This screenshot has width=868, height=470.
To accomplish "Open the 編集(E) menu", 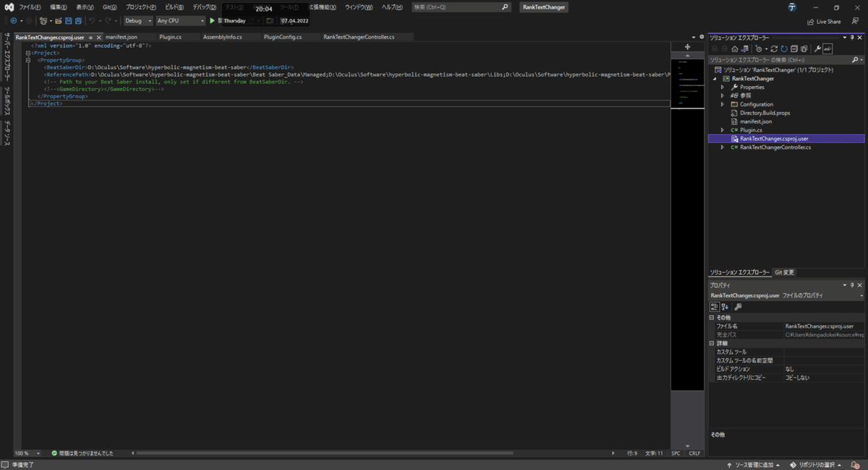I will pyautogui.click(x=59, y=7).
